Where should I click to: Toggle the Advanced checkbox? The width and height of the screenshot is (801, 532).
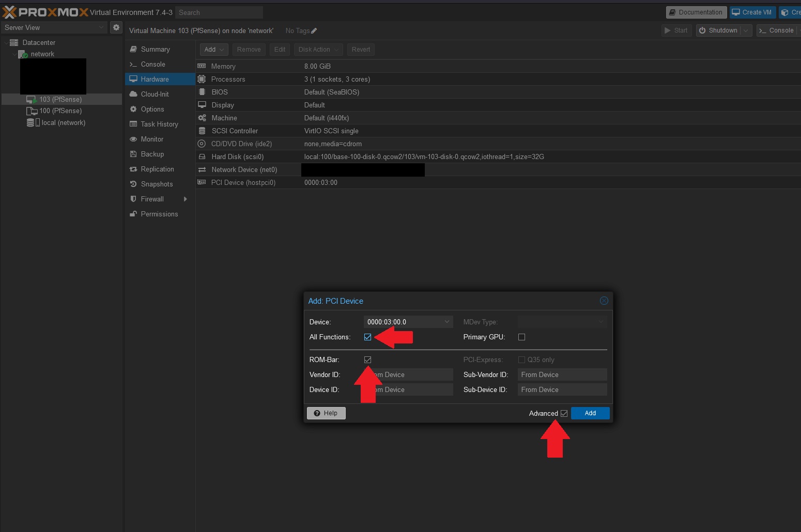[564, 413]
